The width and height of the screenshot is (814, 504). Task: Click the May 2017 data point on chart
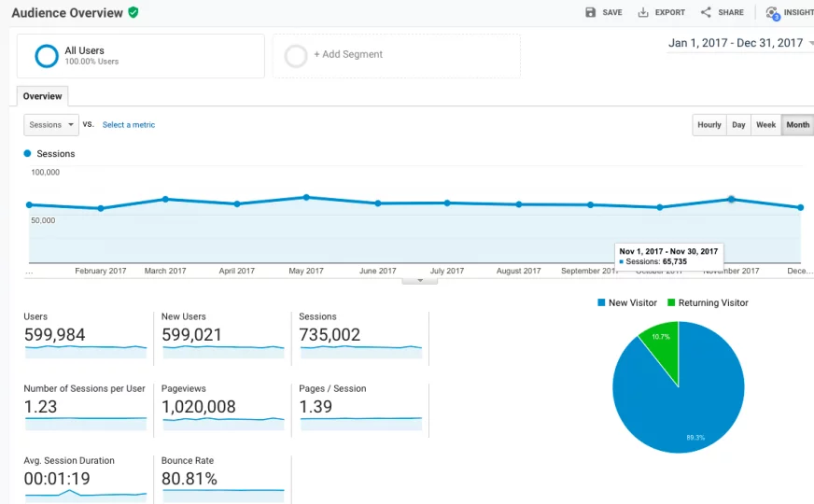point(306,197)
